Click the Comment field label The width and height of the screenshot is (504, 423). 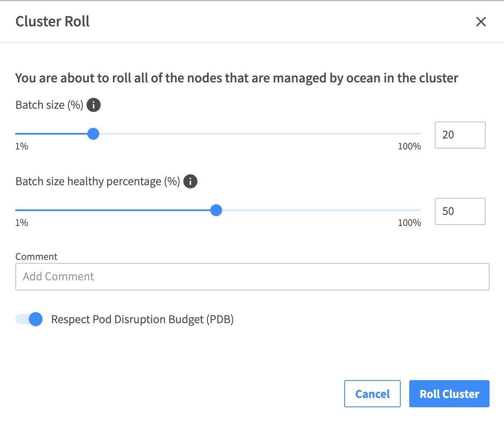(36, 257)
